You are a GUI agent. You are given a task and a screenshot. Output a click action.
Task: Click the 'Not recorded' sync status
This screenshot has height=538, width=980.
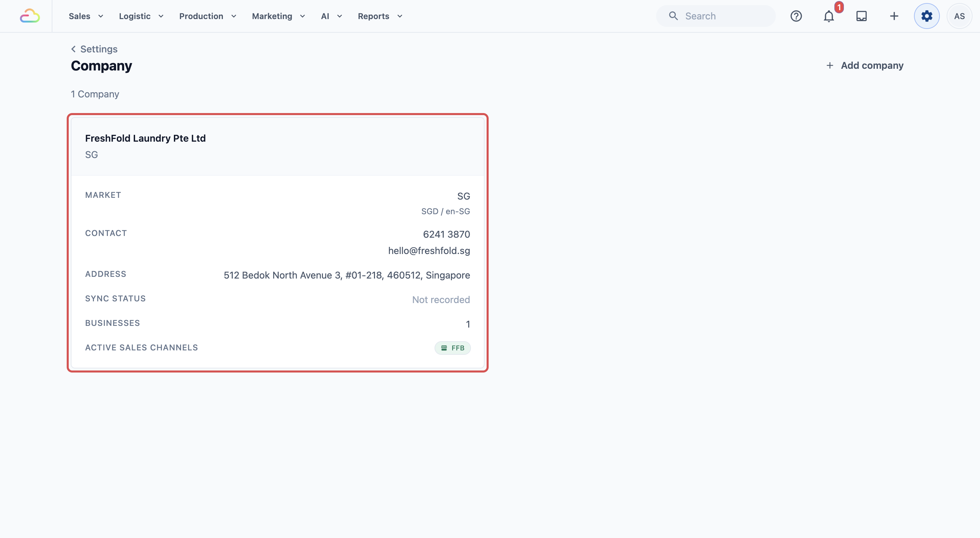(441, 300)
